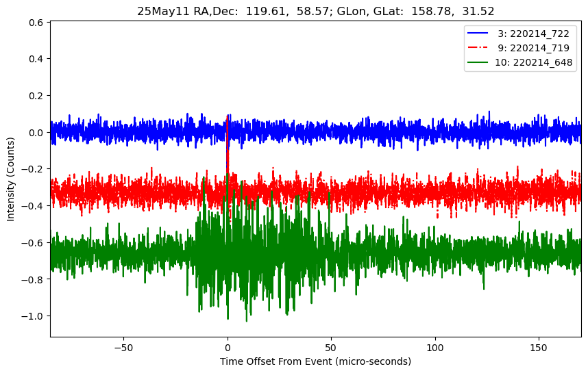Image resolution: width=588 pixels, height=373 pixels.
Task: Click y-axis tick label 0.6
Action: pyautogui.click(x=36, y=23)
